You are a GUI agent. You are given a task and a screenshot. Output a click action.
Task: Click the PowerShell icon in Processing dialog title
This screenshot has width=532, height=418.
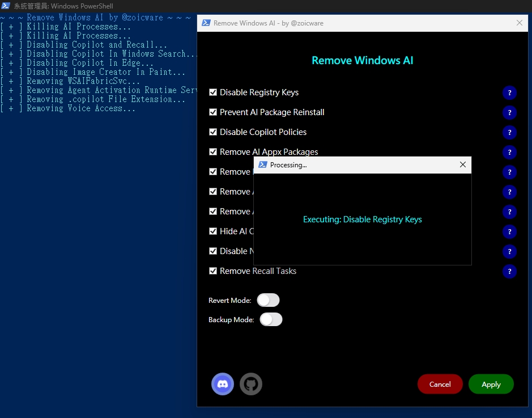(262, 165)
